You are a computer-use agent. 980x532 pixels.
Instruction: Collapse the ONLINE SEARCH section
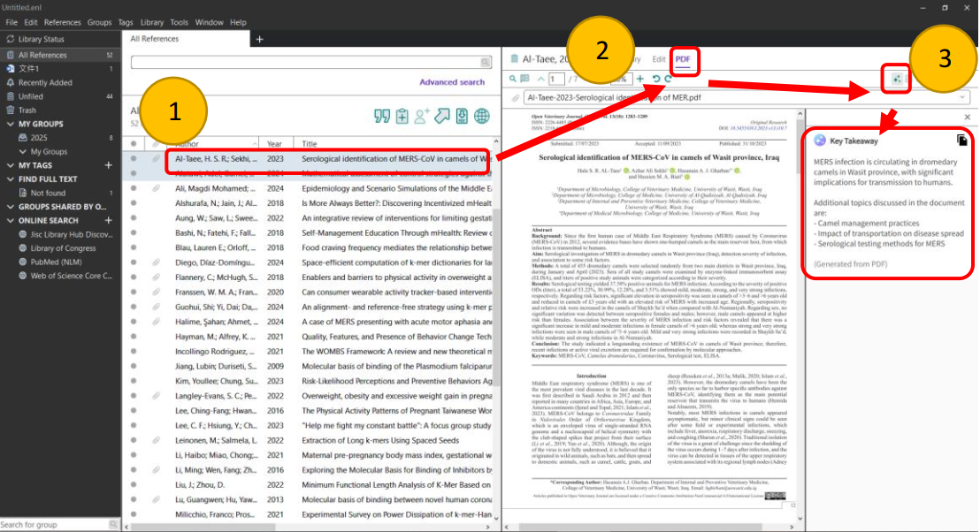pos(10,220)
